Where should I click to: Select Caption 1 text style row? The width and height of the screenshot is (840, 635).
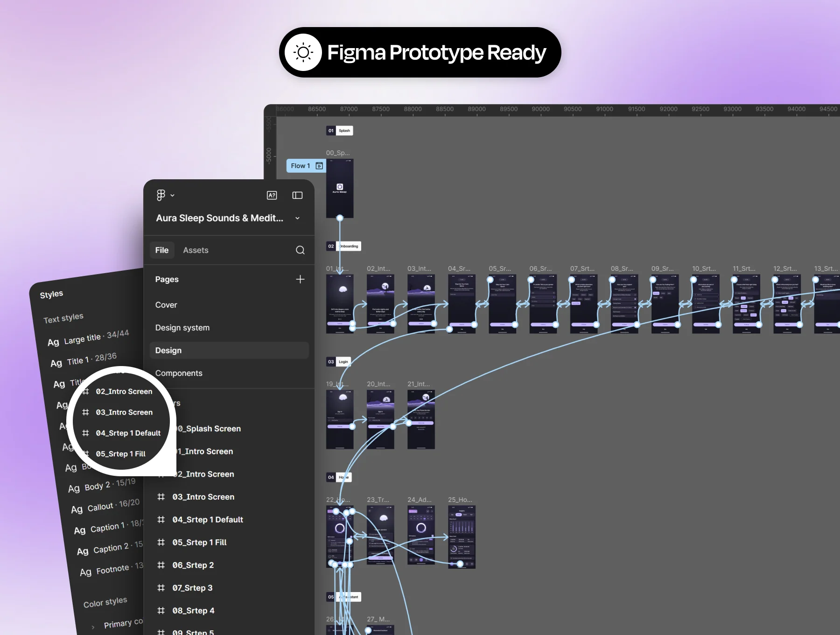pos(108,527)
